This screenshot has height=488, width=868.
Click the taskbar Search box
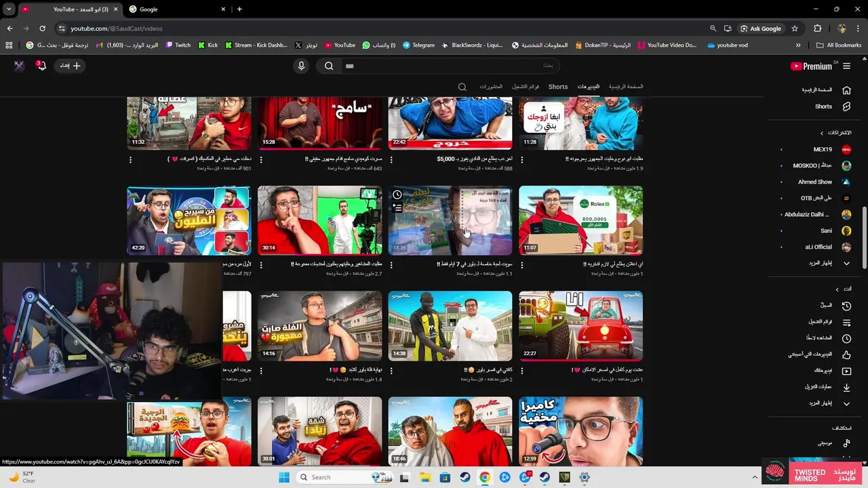(x=346, y=477)
